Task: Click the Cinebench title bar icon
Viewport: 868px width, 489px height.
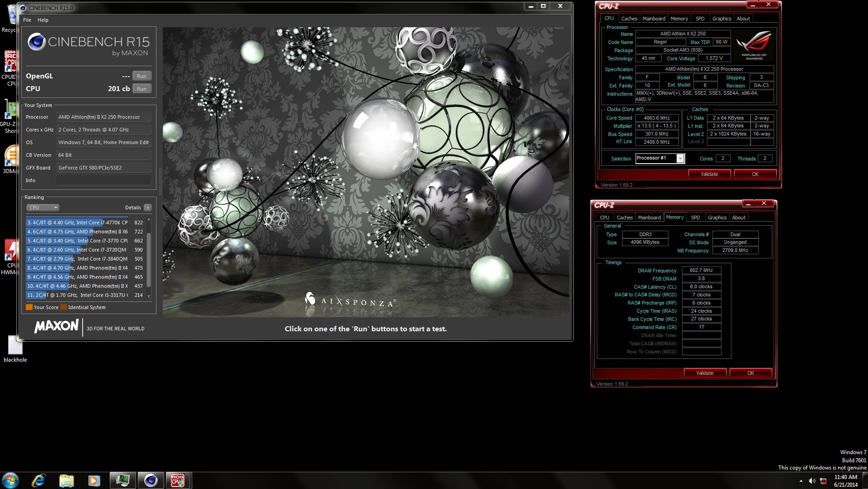Action: coord(23,8)
